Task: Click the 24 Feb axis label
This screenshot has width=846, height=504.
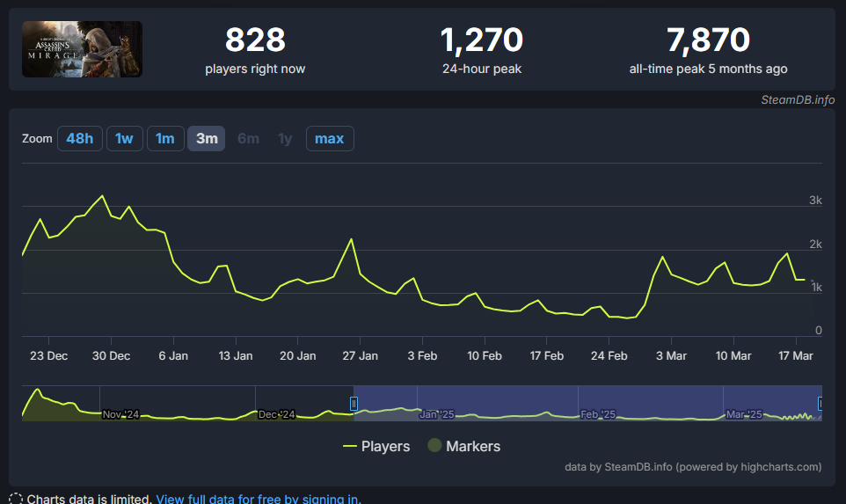Action: click(x=609, y=356)
